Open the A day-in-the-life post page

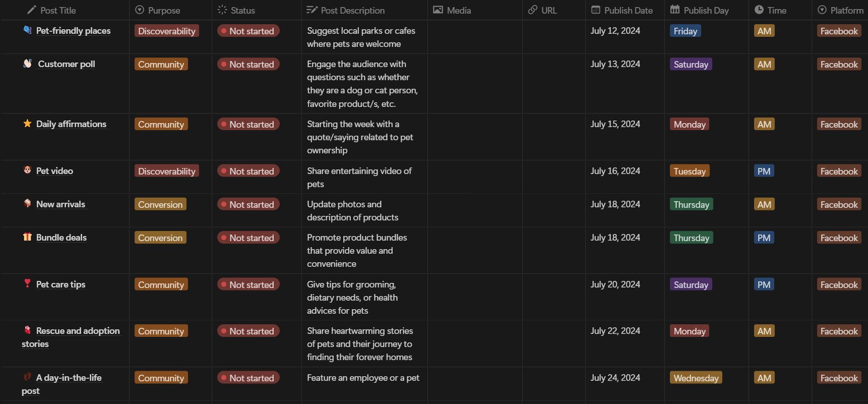click(x=69, y=378)
